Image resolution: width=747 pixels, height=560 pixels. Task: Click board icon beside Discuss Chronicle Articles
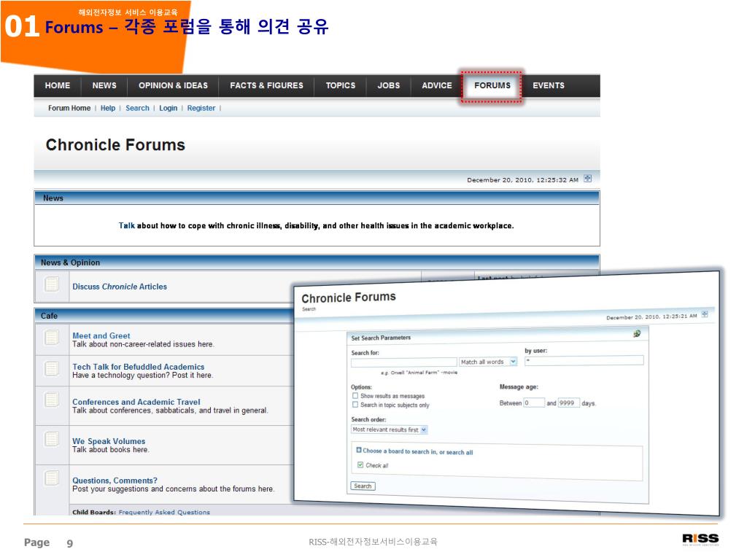(52, 284)
